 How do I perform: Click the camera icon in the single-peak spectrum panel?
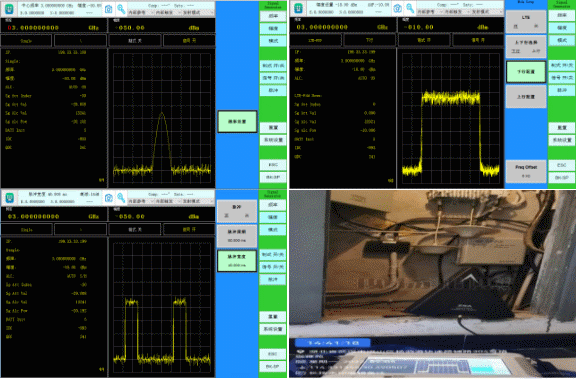(x=108, y=9)
